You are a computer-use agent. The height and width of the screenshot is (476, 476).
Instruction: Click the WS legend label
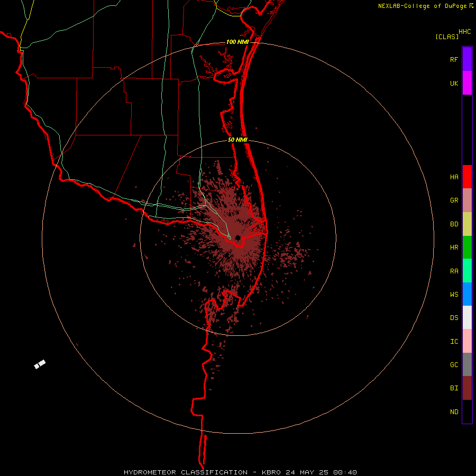454,295
